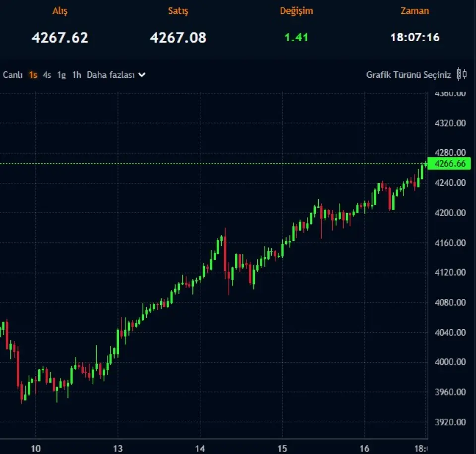Click date 15 on the time axis
Screen dimensions: 476x454
pyautogui.click(x=282, y=448)
